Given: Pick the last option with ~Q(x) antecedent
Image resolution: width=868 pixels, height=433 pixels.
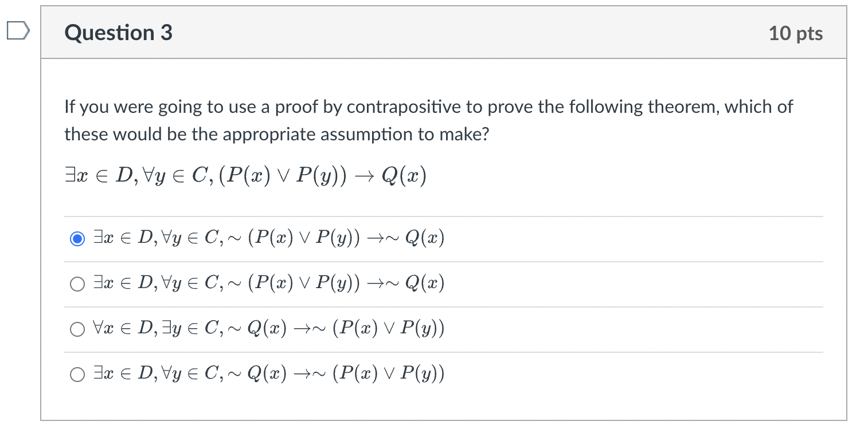Looking at the screenshot, I should 77,374.
